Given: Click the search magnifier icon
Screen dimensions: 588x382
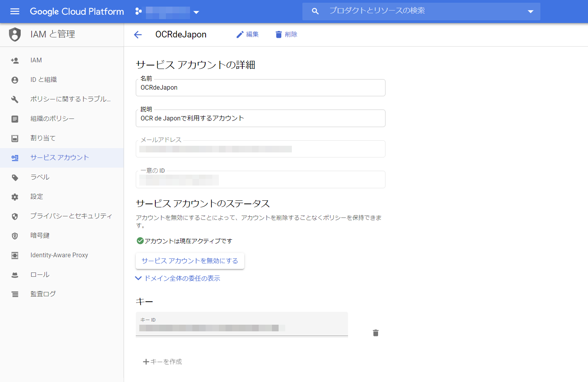Looking at the screenshot, I should point(315,11).
